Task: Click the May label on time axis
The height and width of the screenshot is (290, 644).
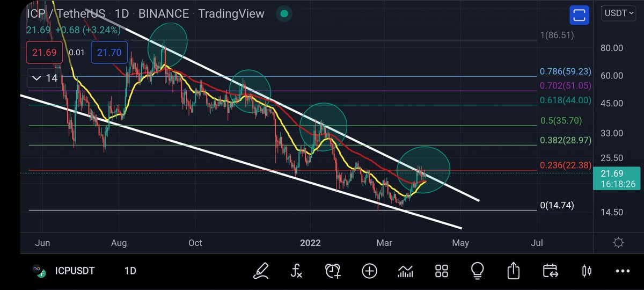Action: tap(460, 243)
